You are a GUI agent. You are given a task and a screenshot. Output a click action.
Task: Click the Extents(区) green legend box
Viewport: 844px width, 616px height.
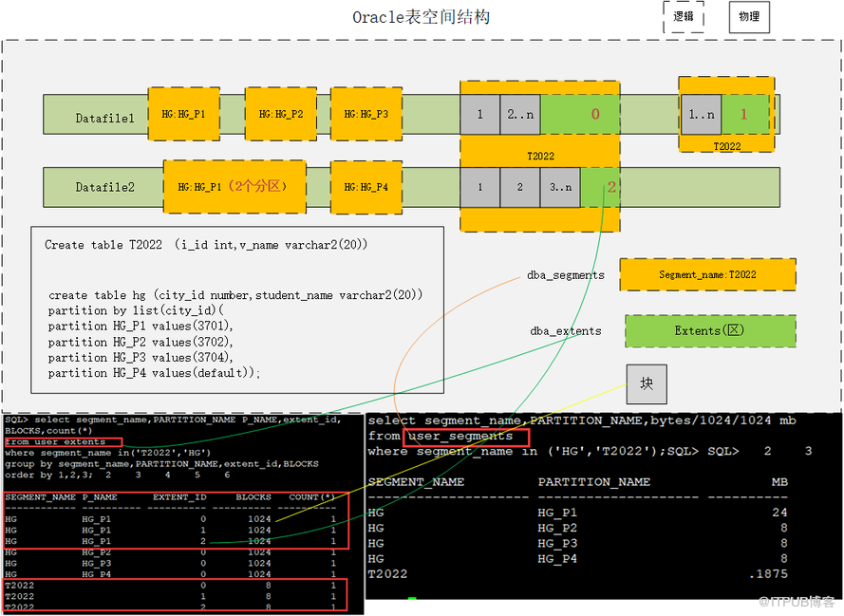pyautogui.click(x=710, y=331)
